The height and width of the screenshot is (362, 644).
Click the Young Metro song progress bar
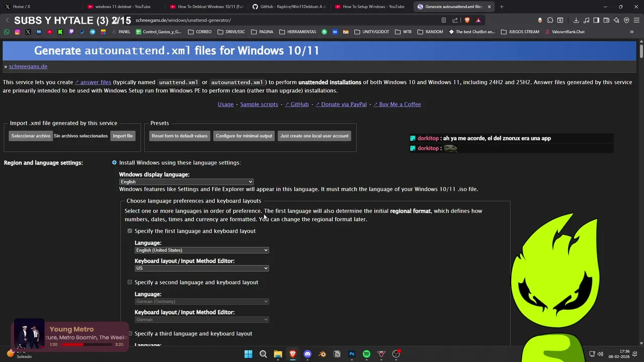point(86,344)
